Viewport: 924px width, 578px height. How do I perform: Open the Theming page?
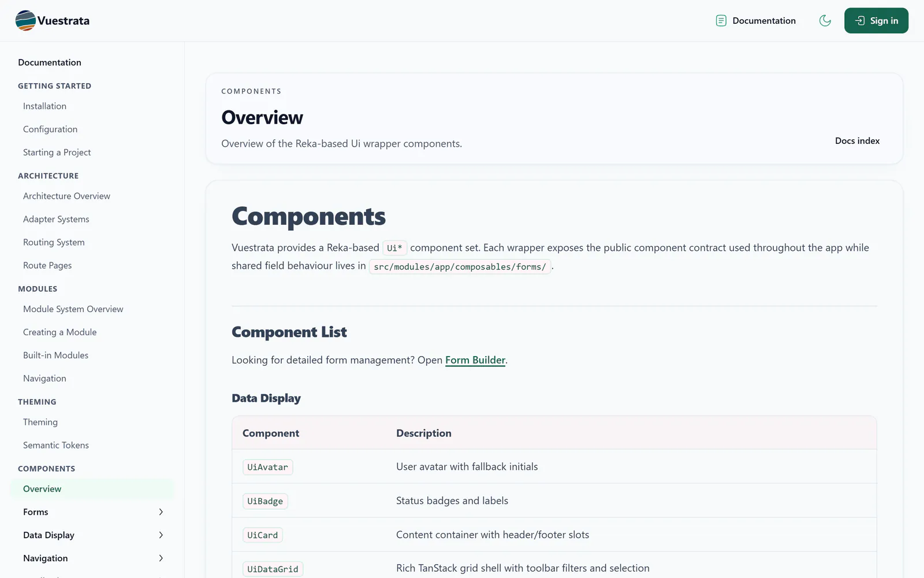point(40,423)
